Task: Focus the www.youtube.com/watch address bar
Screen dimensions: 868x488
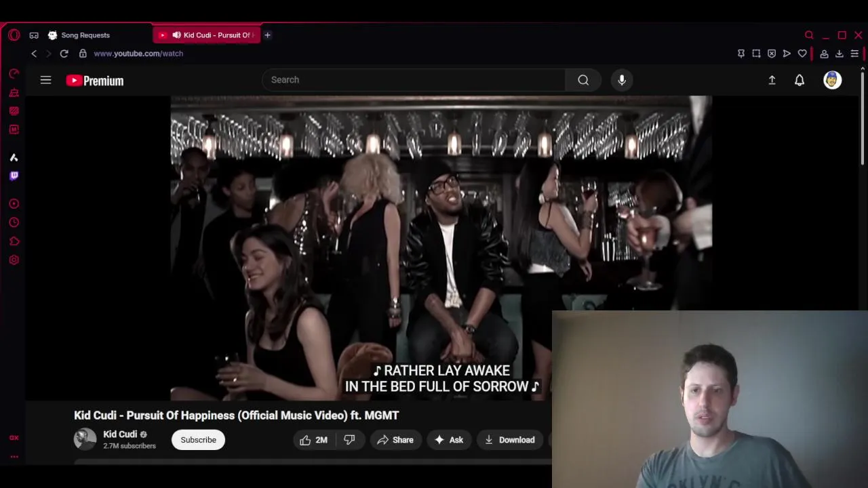Action: [x=138, y=54]
